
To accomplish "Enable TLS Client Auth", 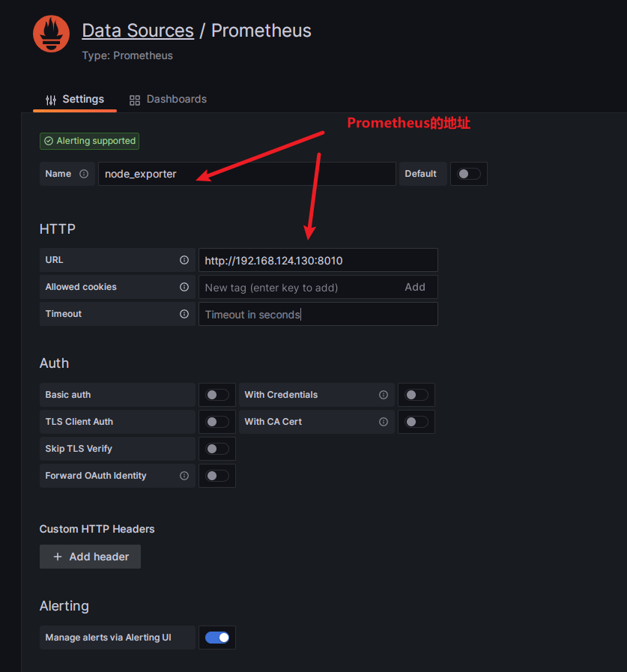I will click(x=216, y=422).
